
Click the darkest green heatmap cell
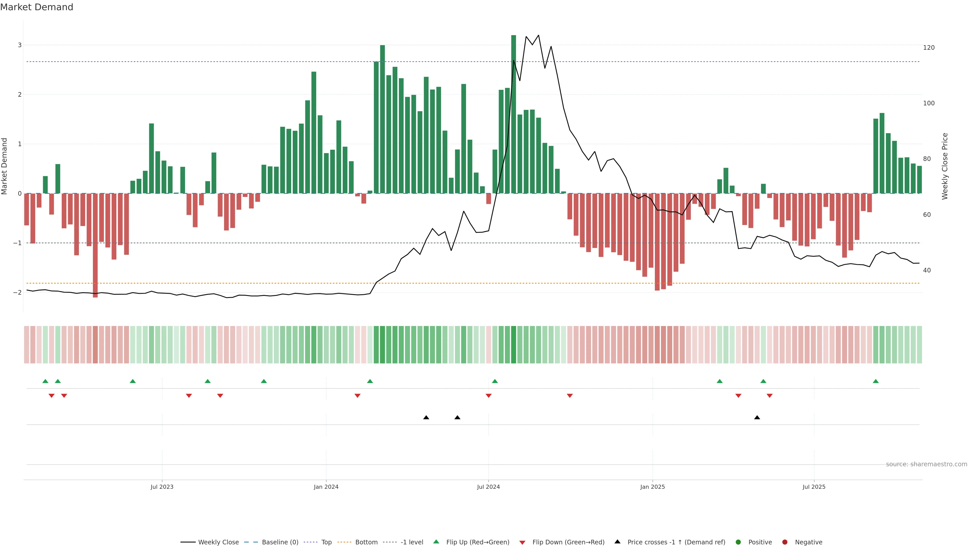(513, 345)
